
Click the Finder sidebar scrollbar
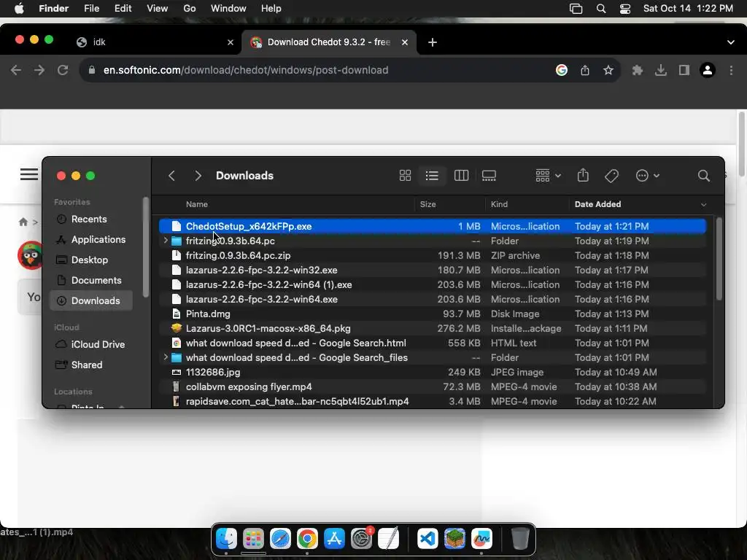(146, 246)
